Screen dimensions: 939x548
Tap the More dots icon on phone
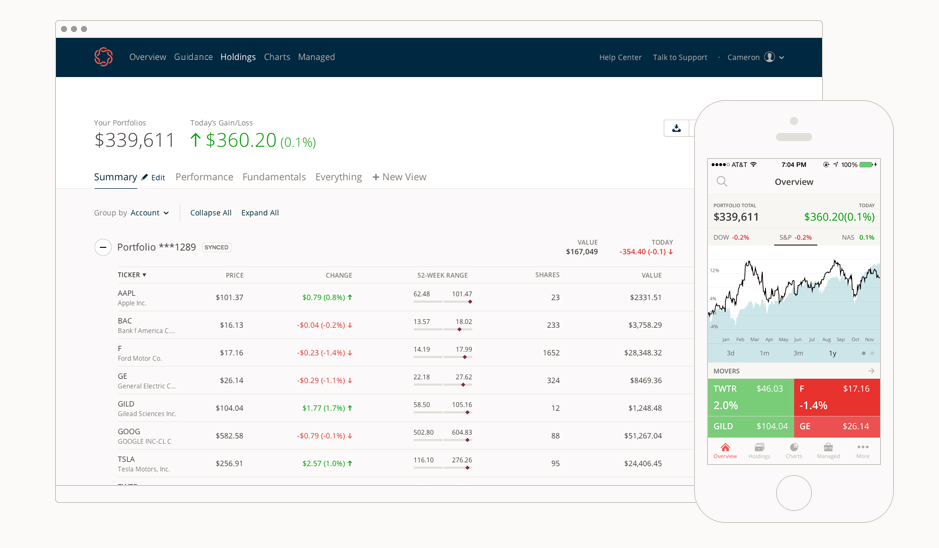(x=862, y=447)
